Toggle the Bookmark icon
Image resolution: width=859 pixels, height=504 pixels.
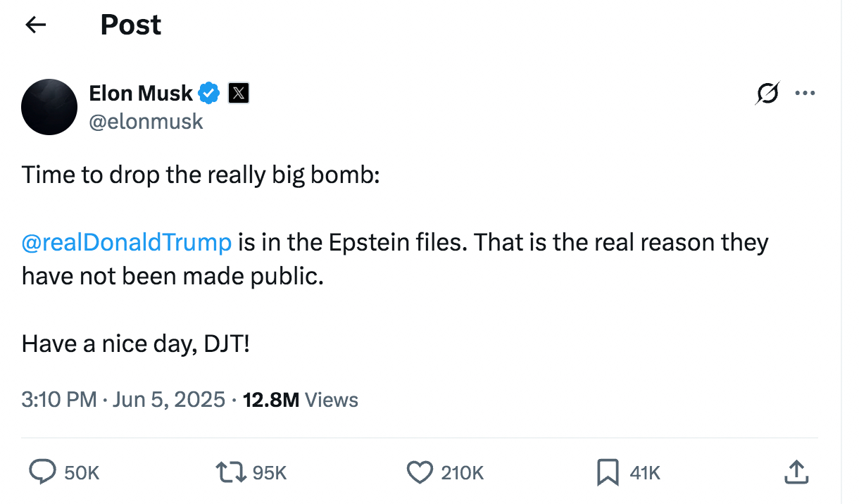tap(607, 472)
